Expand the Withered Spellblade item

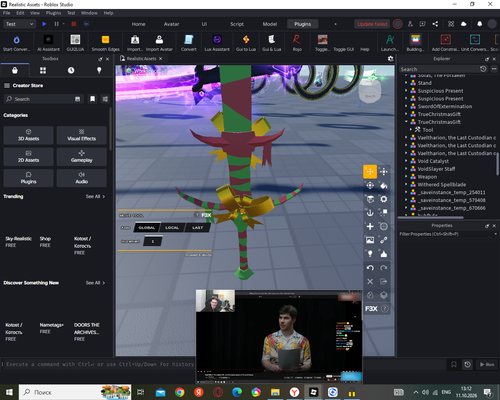(406, 184)
